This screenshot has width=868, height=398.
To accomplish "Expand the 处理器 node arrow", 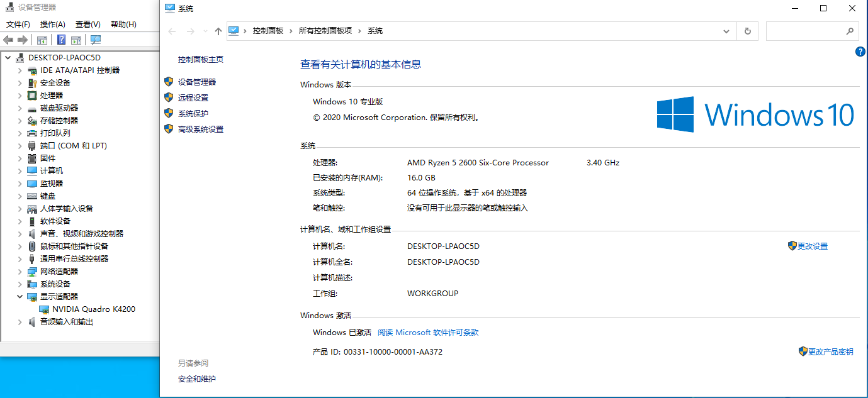I will [x=20, y=95].
